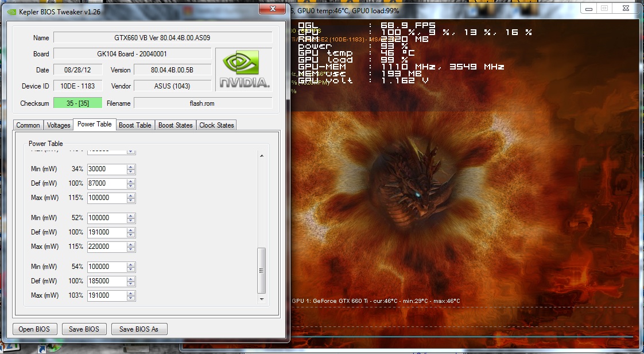Adjust stepper arrows for 34% group Max 100000
This screenshot has width=644, height=354.
(131, 198)
